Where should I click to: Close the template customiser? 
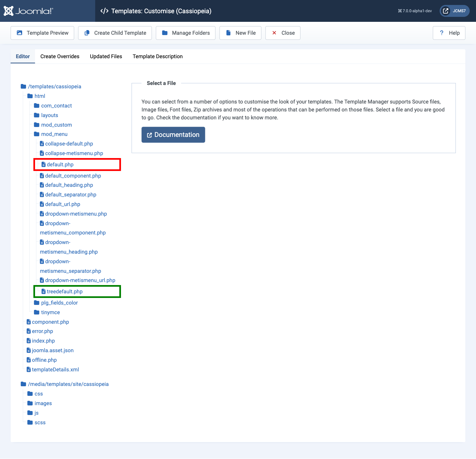pos(283,33)
